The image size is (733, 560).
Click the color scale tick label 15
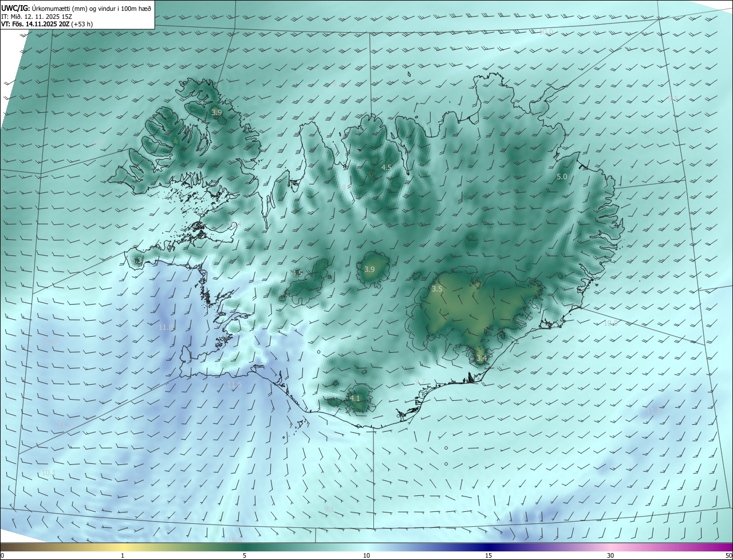pos(488,555)
